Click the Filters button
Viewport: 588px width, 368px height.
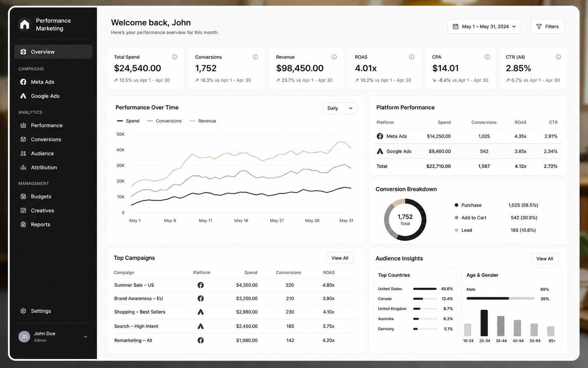[x=547, y=26]
